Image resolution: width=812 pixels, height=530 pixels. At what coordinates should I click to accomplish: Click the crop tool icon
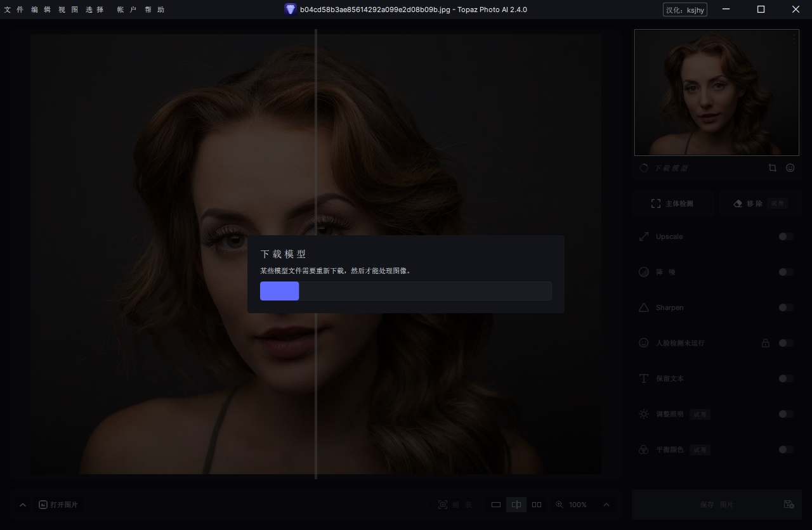coord(772,168)
